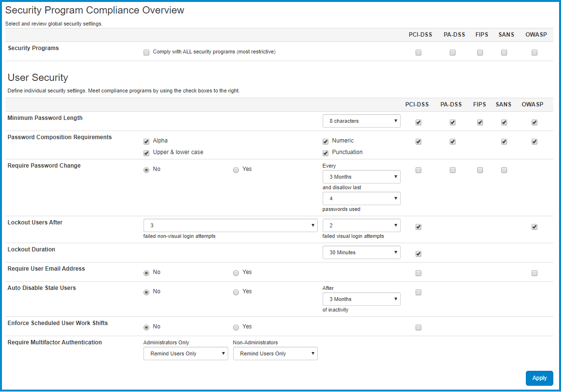Select Yes for Enforce Scheduled User Work Shifts
561x392 pixels.
pos(236,327)
